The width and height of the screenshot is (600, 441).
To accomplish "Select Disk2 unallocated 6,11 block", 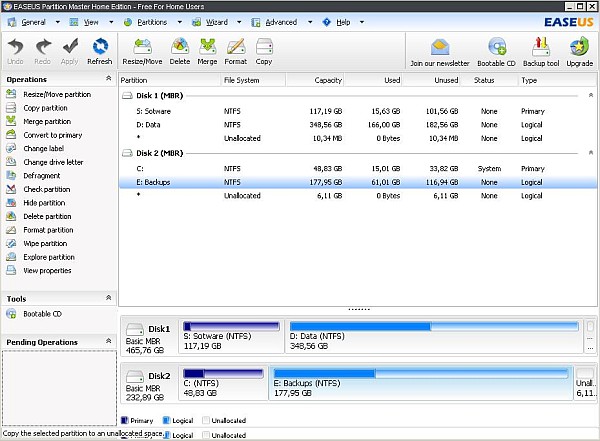I will (585, 384).
